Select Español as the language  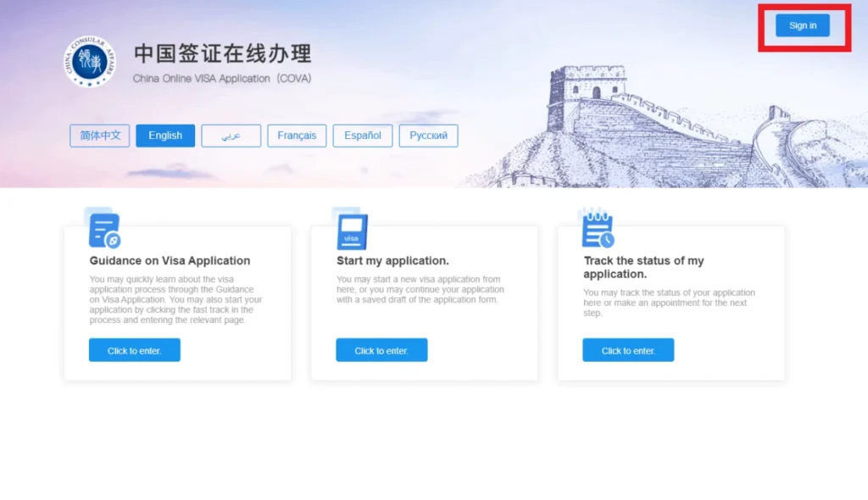tap(363, 136)
